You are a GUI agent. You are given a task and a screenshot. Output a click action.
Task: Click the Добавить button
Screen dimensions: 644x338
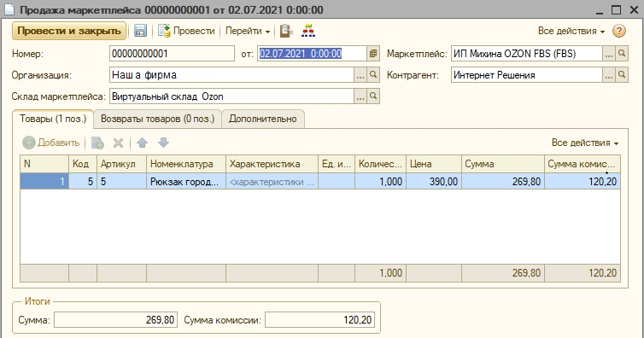tap(51, 143)
